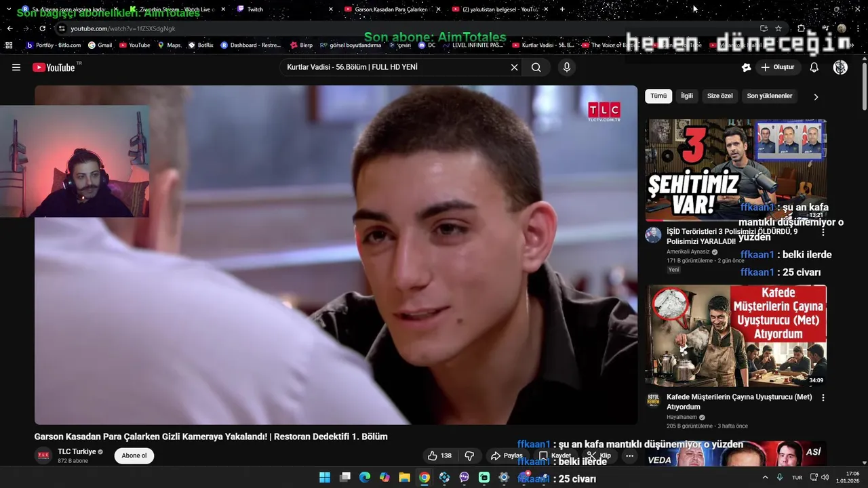
Task: Open Settings gear on the taskbar
Action: [504, 477]
